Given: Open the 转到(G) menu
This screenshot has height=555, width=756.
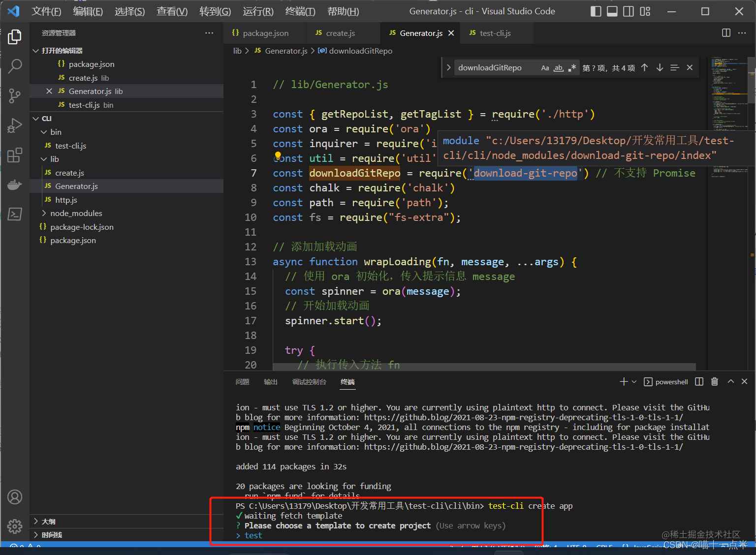Looking at the screenshot, I should click(215, 11).
